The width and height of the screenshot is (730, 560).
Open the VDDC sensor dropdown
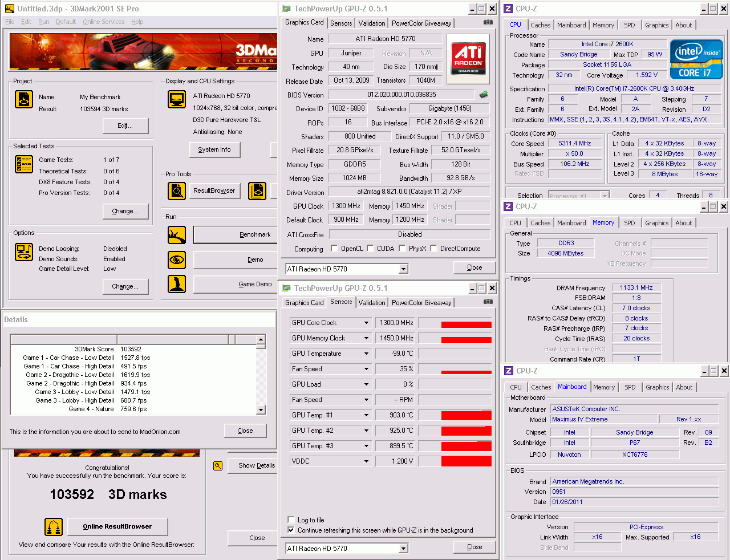366,461
